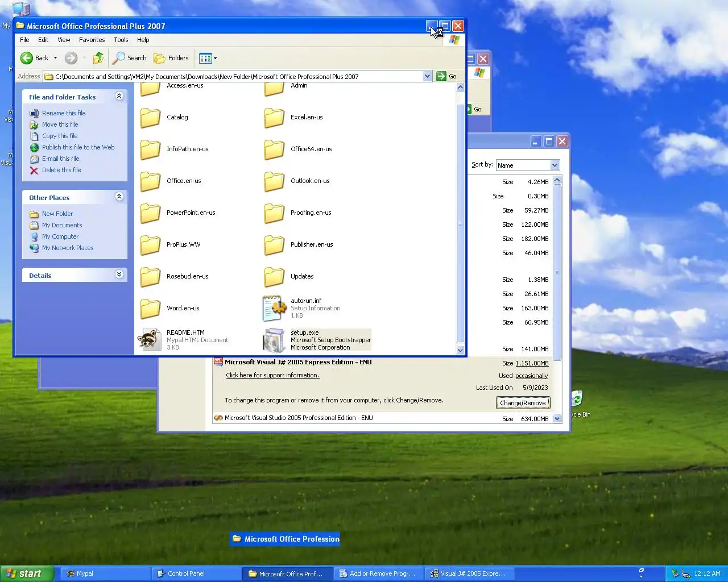
Task: Switch to Add or Remove Programs taskbar button
Action: 379,573
